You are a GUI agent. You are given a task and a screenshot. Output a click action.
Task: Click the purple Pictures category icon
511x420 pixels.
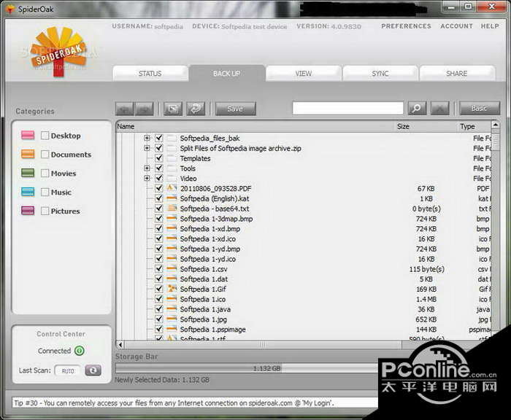28,211
